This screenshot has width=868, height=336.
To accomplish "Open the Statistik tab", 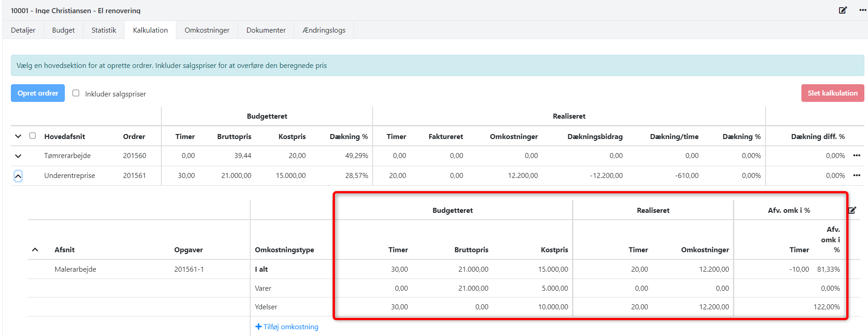I will (x=104, y=30).
